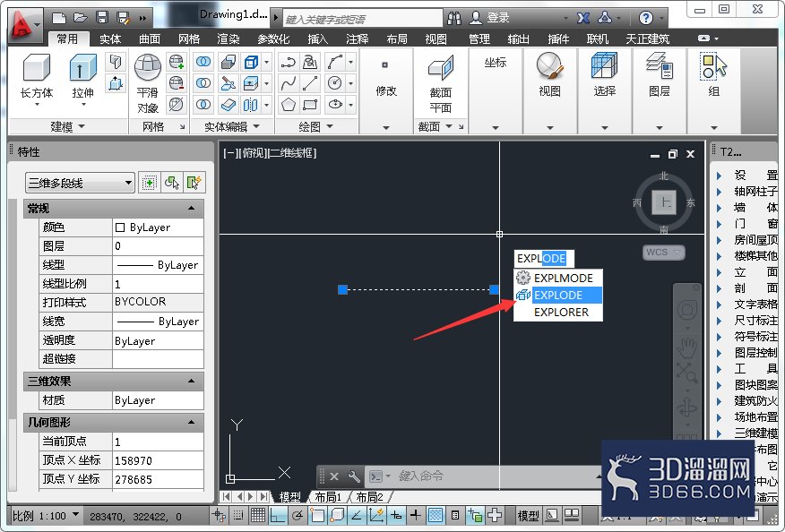The height and width of the screenshot is (532, 785).
Task: Switch to the 布局1 layout tab
Action: (328, 497)
